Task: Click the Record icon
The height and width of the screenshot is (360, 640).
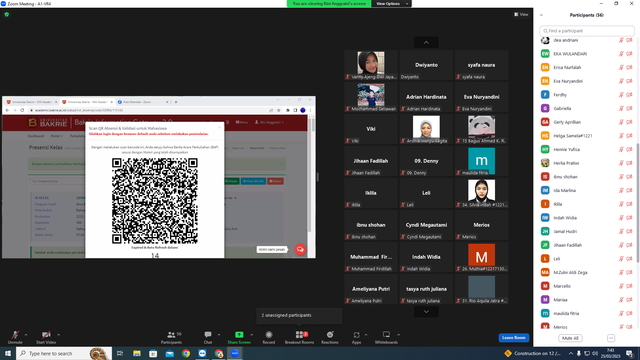Action: [x=269, y=335]
